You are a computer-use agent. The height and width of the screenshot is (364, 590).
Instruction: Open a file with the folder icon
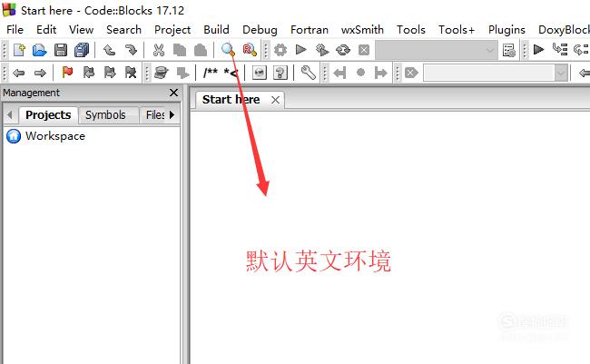pos(40,50)
